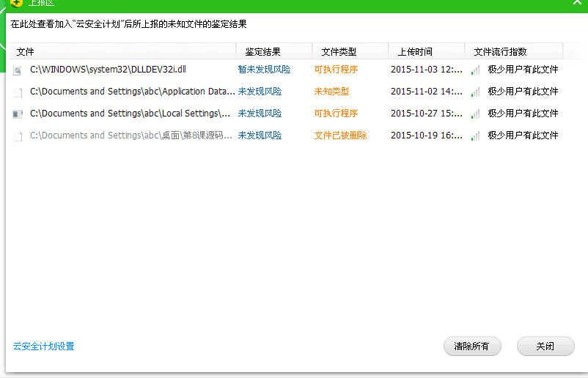Select the Local Settings file path

[130, 113]
